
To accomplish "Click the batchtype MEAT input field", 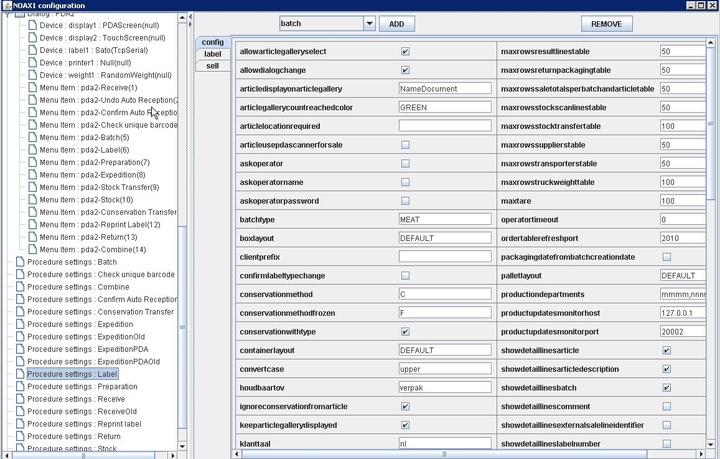I will point(445,219).
